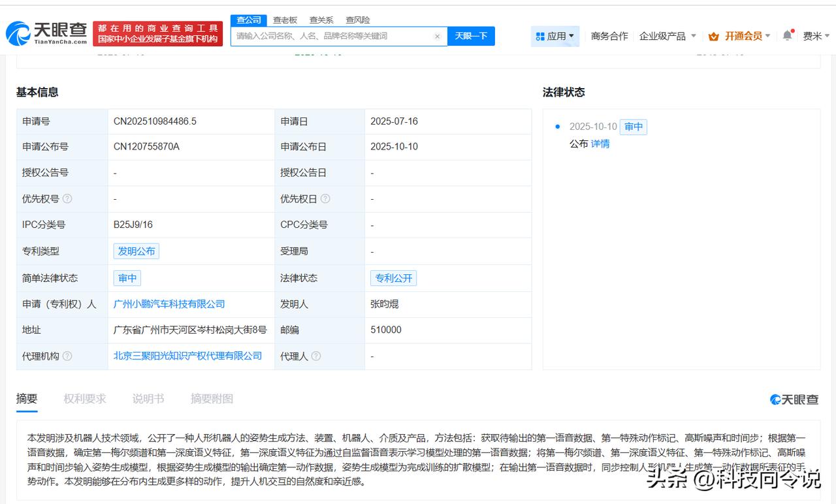Click the 2025-10-10 date in legal timeline
This screenshot has width=836, height=504.
593,127
